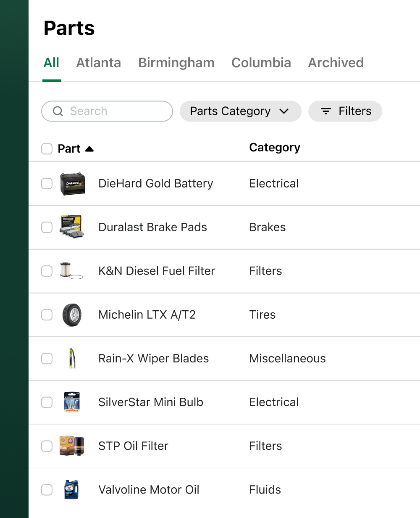
Task: Click Filters in the STP Oil Filter row
Action: point(266,446)
